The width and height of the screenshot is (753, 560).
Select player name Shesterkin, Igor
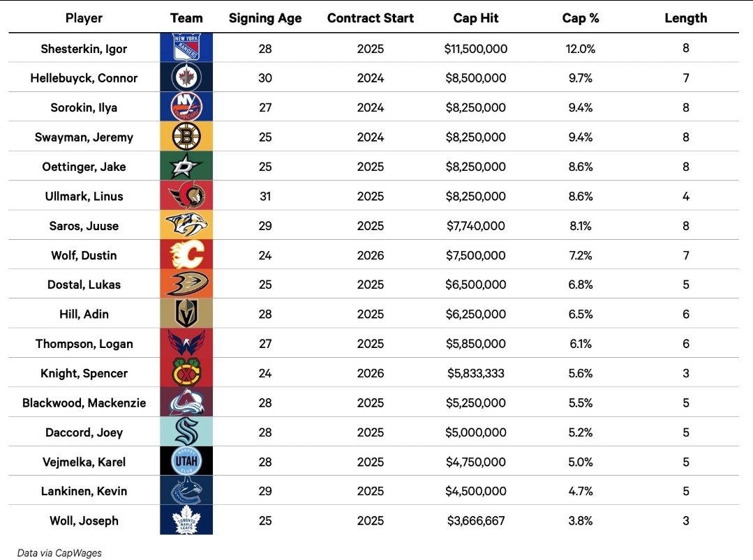[x=84, y=49]
